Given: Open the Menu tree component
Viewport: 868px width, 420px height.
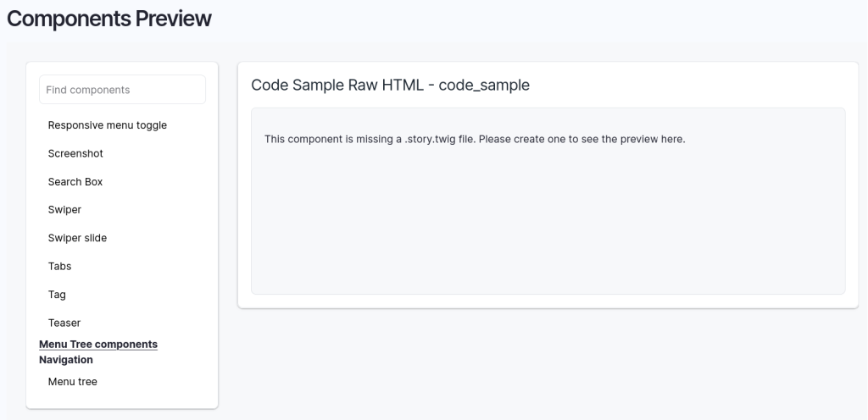Looking at the screenshot, I should pyautogui.click(x=73, y=382).
